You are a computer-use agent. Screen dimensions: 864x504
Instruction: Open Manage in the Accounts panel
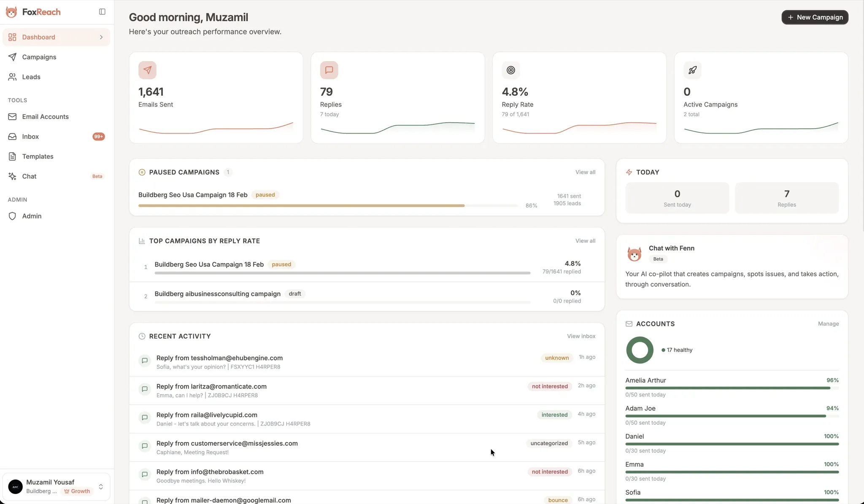point(827,323)
